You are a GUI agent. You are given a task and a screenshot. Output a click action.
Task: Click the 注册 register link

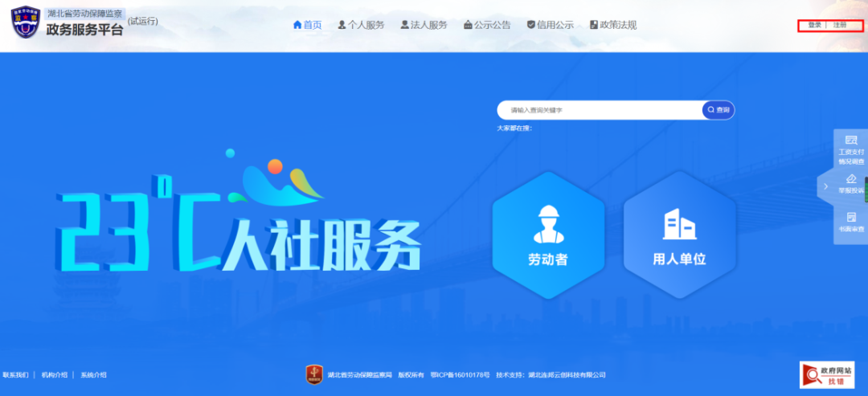point(840,25)
